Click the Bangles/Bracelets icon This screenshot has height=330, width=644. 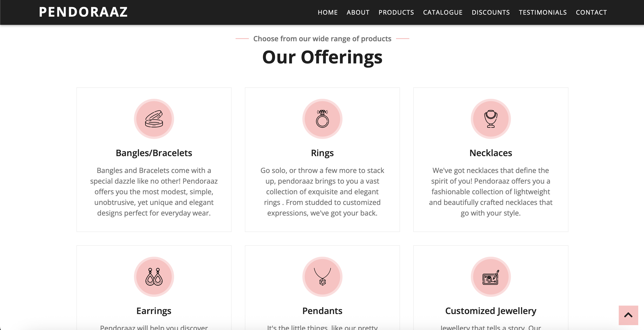click(x=154, y=119)
